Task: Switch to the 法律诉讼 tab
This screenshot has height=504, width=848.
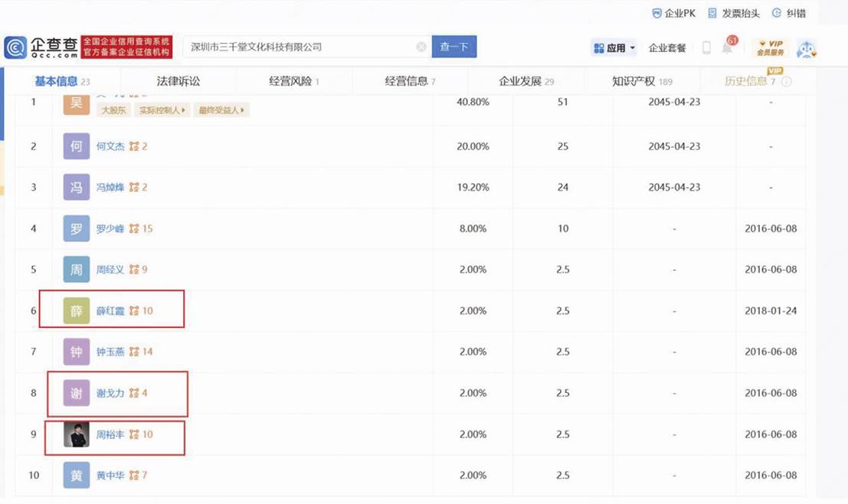Action: (x=178, y=81)
